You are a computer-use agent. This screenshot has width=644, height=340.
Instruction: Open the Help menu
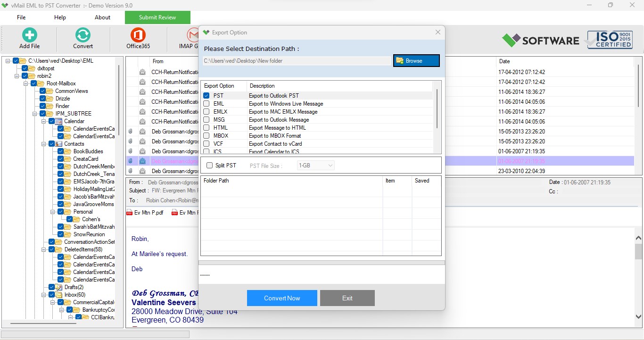point(60,17)
